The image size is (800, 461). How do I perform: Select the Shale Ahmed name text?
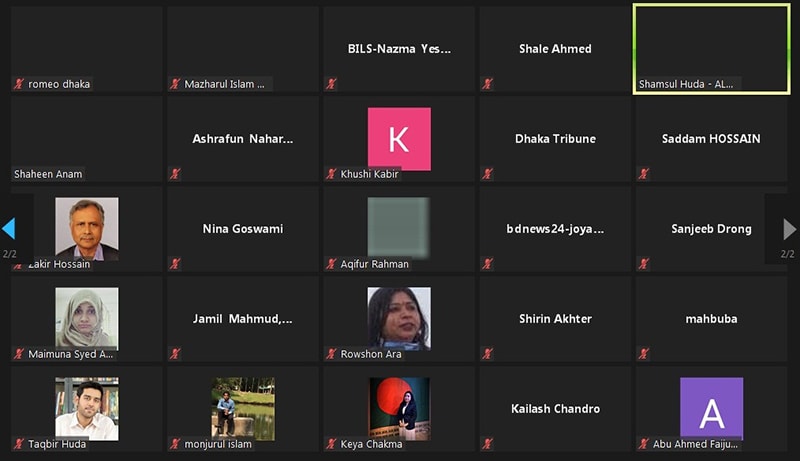[x=555, y=49]
